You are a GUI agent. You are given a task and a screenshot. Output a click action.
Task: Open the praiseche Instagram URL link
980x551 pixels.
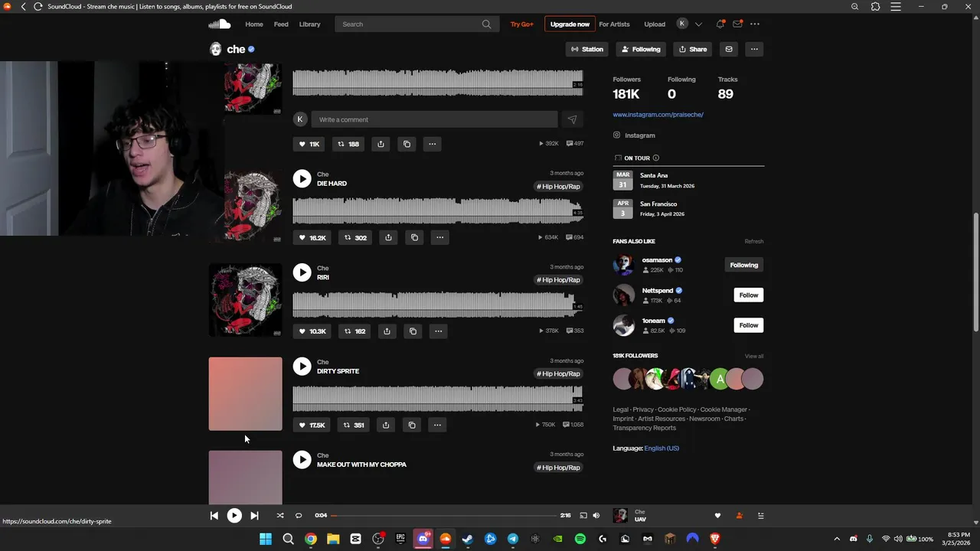click(658, 115)
